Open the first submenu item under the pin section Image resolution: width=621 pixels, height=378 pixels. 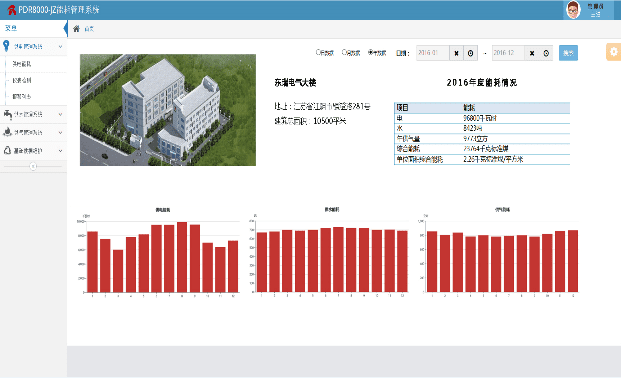click(x=22, y=64)
